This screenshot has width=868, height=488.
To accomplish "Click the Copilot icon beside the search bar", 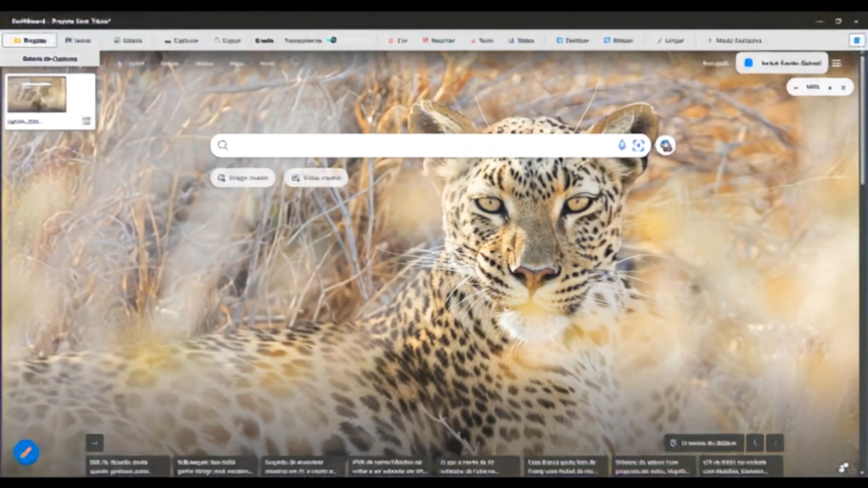I will (x=665, y=145).
